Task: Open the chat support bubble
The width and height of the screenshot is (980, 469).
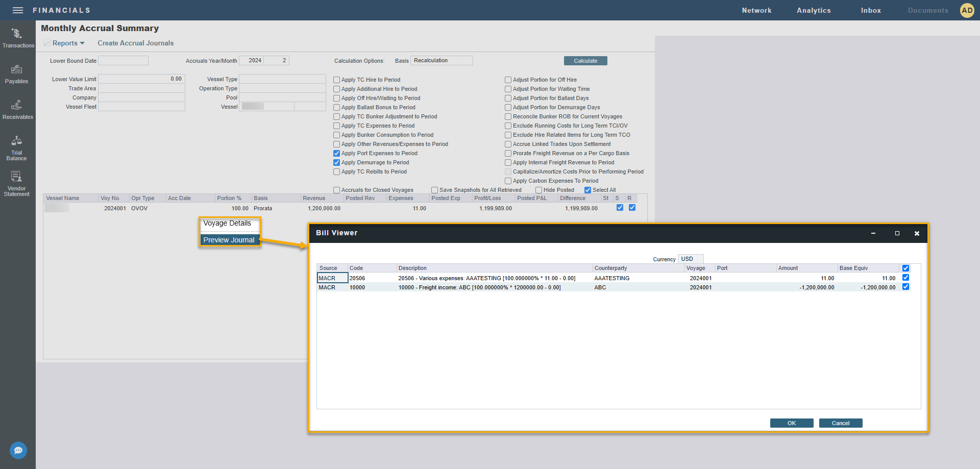Action: coord(18,450)
